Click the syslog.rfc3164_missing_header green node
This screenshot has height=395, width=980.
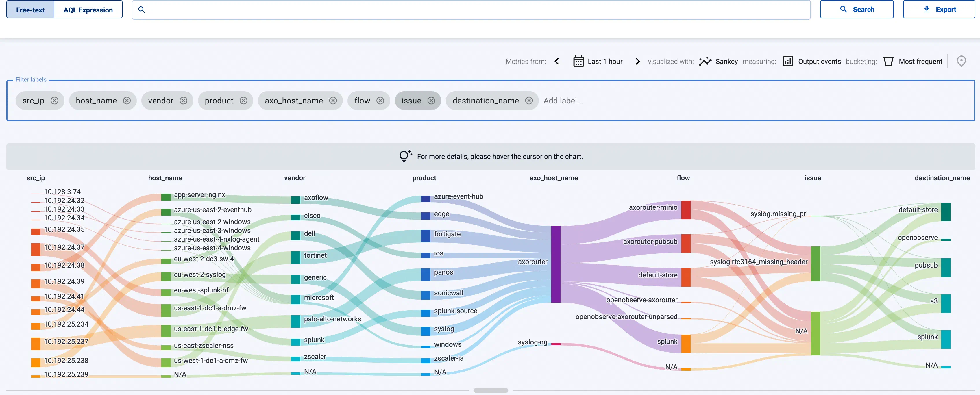815,264
